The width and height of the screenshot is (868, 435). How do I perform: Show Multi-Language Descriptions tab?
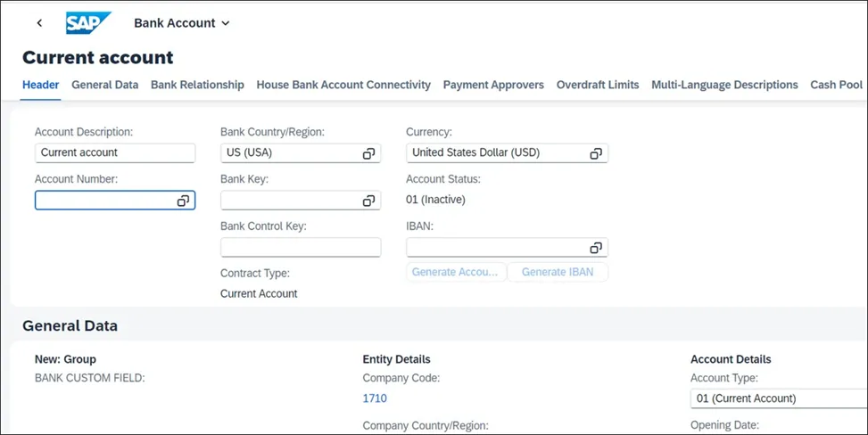(724, 85)
